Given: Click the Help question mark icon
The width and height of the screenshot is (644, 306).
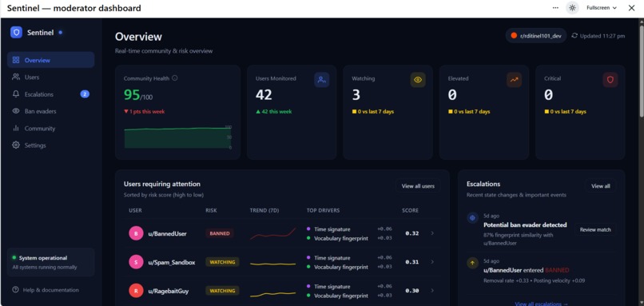Looking at the screenshot, I should (x=16, y=289).
